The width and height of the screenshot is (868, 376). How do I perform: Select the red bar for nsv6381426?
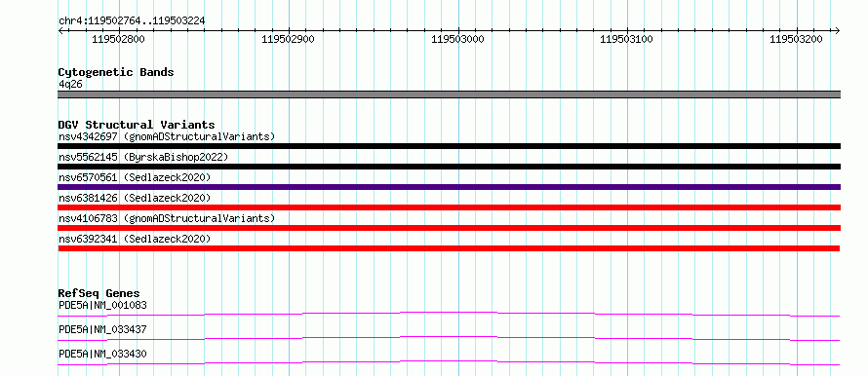pos(450,207)
